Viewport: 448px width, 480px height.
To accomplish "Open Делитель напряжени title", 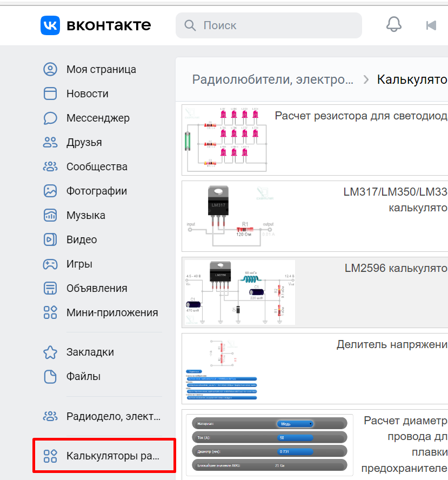I will pyautogui.click(x=392, y=344).
